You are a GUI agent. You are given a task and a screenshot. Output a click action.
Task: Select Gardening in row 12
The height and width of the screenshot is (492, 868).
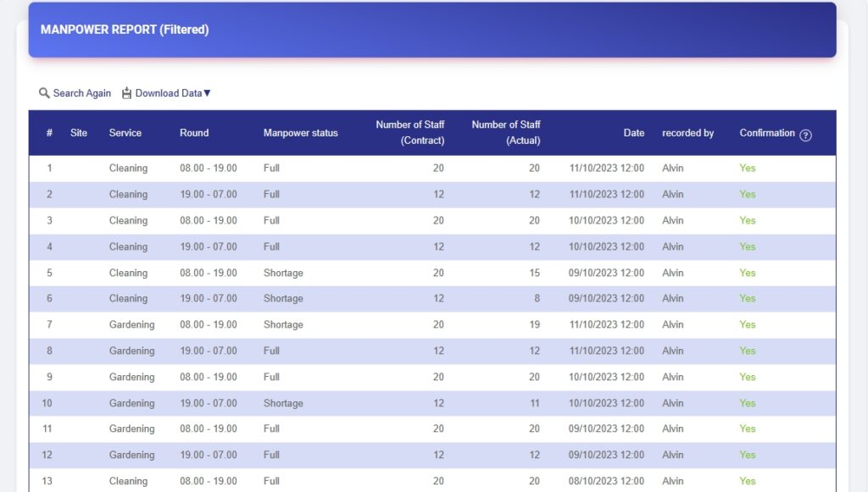pyautogui.click(x=131, y=455)
